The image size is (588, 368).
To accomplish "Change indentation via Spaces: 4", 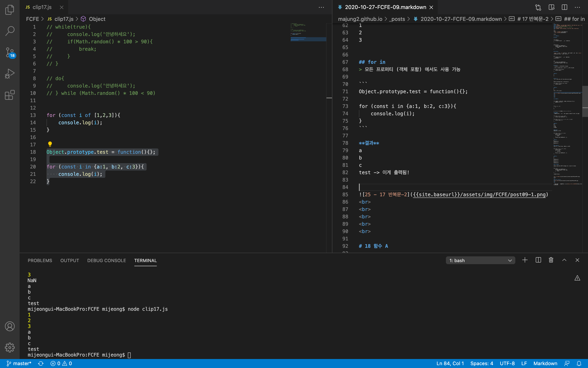I will [x=482, y=363].
